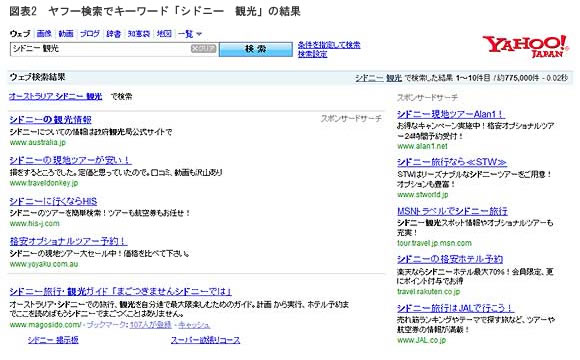Image resolution: width=580 pixels, height=360 pixels.
Task: Click the travel.rakuten.co.jp URL text
Action: click(429, 292)
